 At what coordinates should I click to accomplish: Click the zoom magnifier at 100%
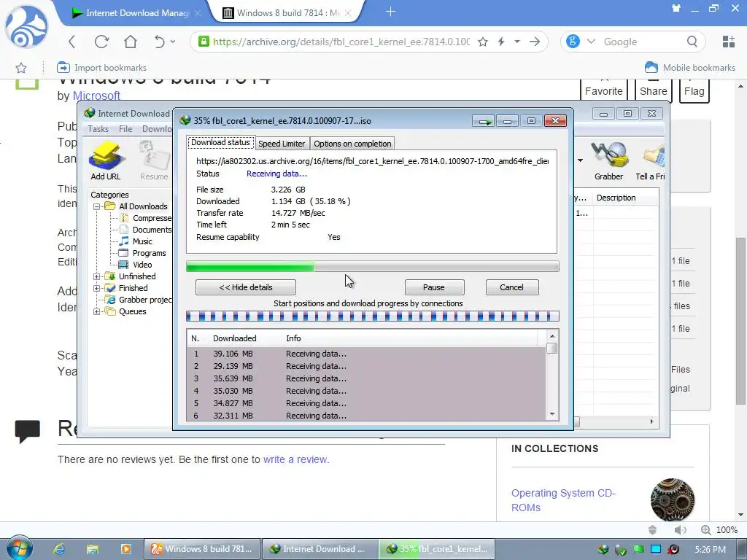[705, 530]
